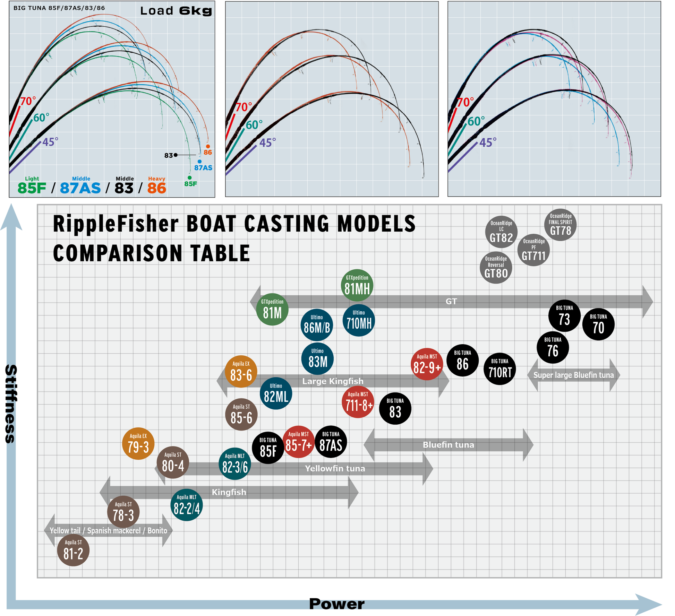The height and width of the screenshot is (616, 675).
Task: Click the brown Aquila ST 78-3 badge
Action: point(123,512)
